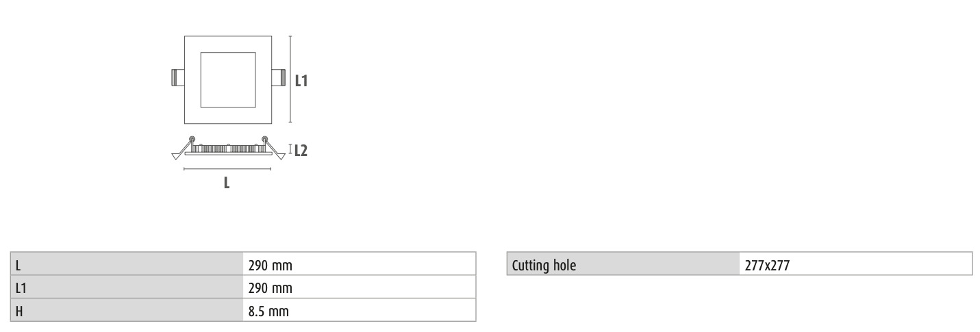The image size is (980, 332).
Task: Select the L row header cell
Action: click(x=127, y=264)
